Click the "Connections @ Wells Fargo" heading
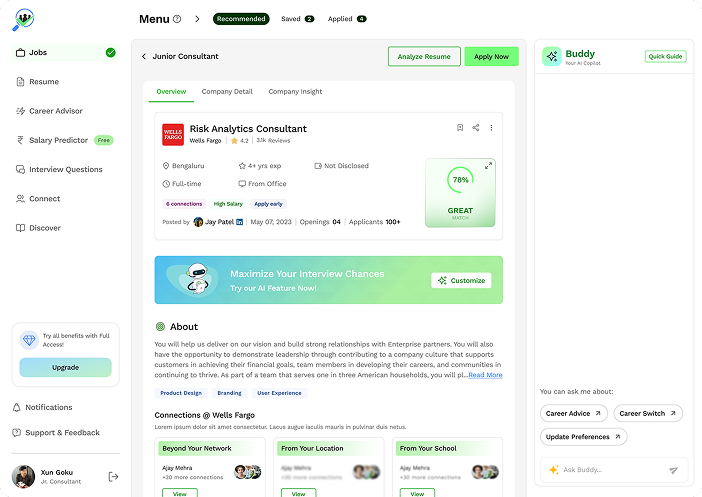702x497 pixels. 205,415
